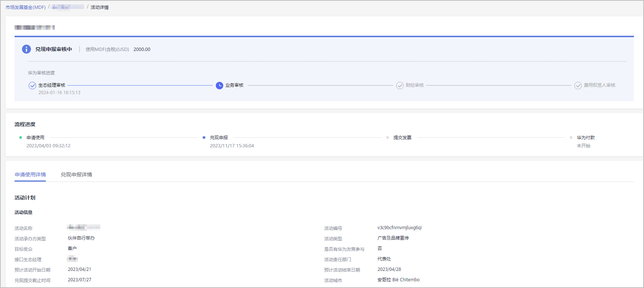Click the 业务审核 step label
This screenshot has width=644, height=288.
(234, 85)
